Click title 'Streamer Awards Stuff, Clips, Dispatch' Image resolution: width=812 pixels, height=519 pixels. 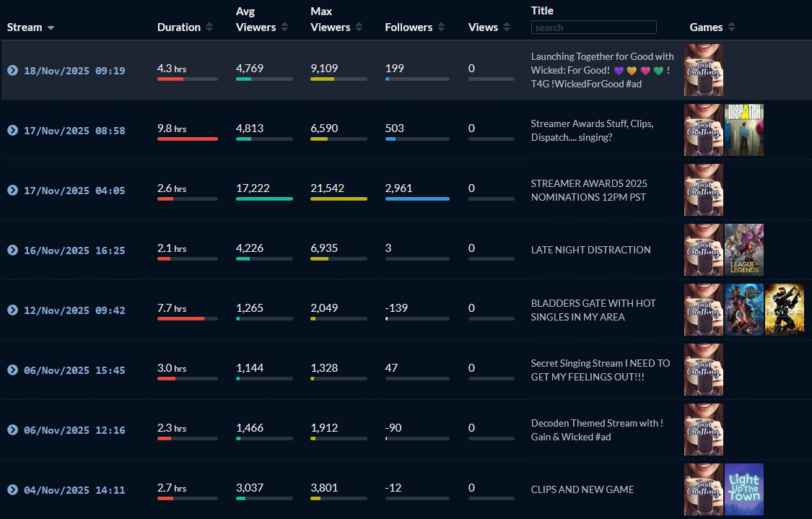592,130
